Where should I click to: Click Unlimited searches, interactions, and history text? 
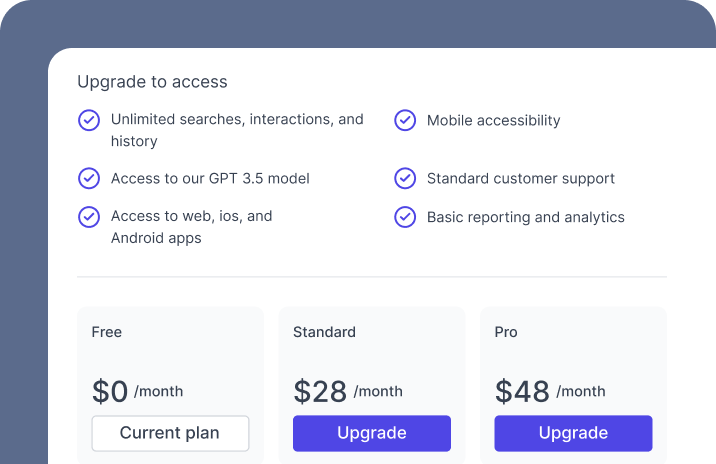237,130
